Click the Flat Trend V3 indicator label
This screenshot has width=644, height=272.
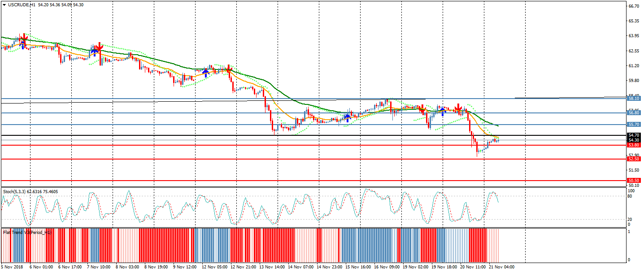[27, 232]
